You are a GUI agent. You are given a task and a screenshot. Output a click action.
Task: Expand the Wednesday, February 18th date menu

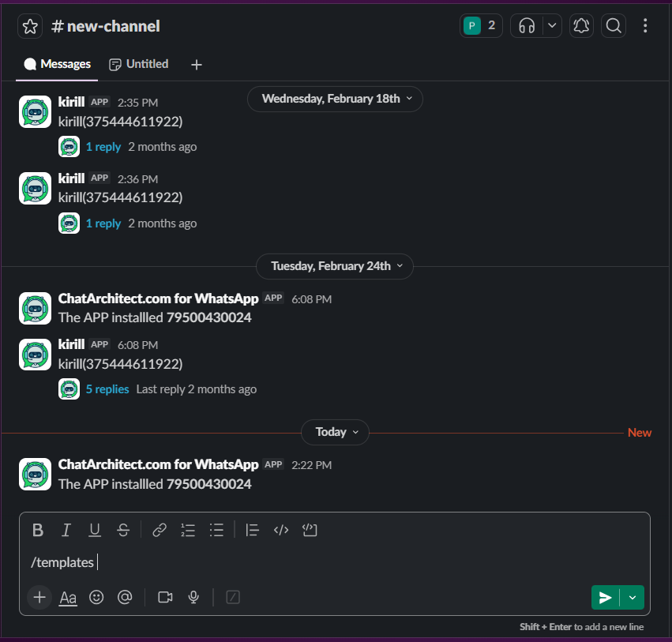(x=335, y=99)
